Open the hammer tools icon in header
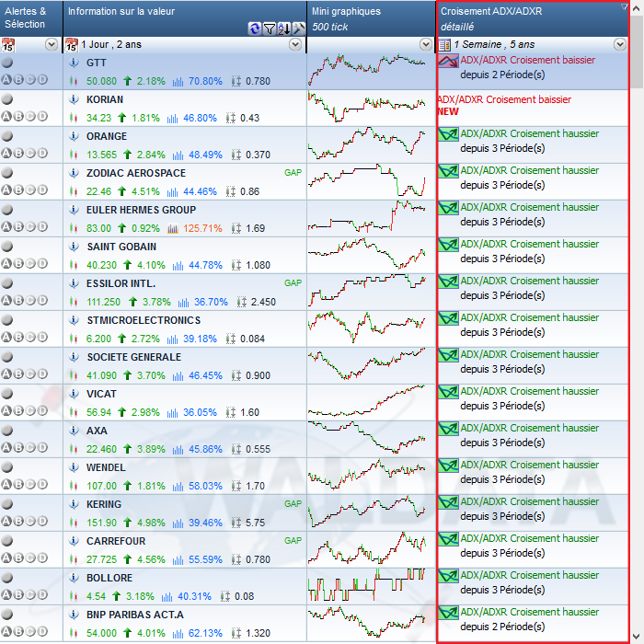Viewport: 644px width, 644px height. [x=299, y=29]
